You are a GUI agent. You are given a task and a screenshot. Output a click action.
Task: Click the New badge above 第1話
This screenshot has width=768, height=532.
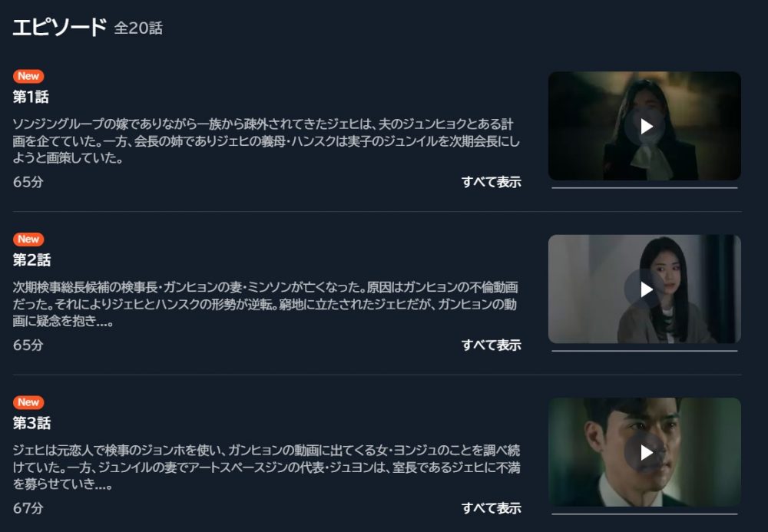pyautogui.click(x=28, y=76)
